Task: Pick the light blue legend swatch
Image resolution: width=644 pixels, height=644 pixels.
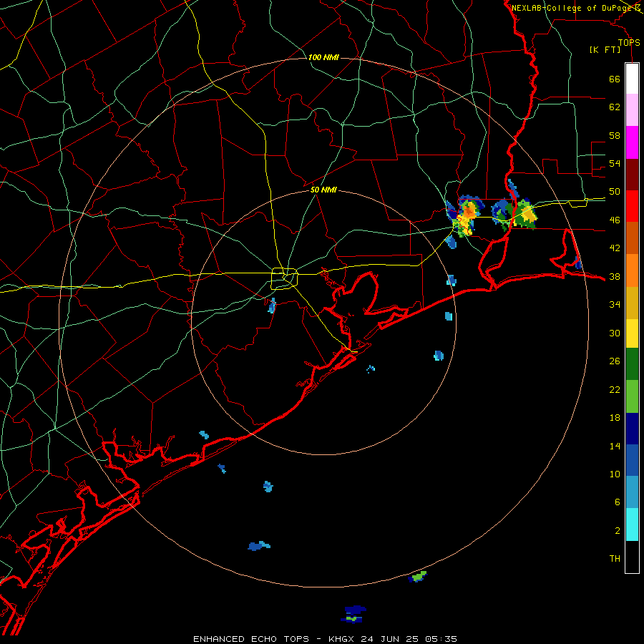Action: (x=632, y=492)
